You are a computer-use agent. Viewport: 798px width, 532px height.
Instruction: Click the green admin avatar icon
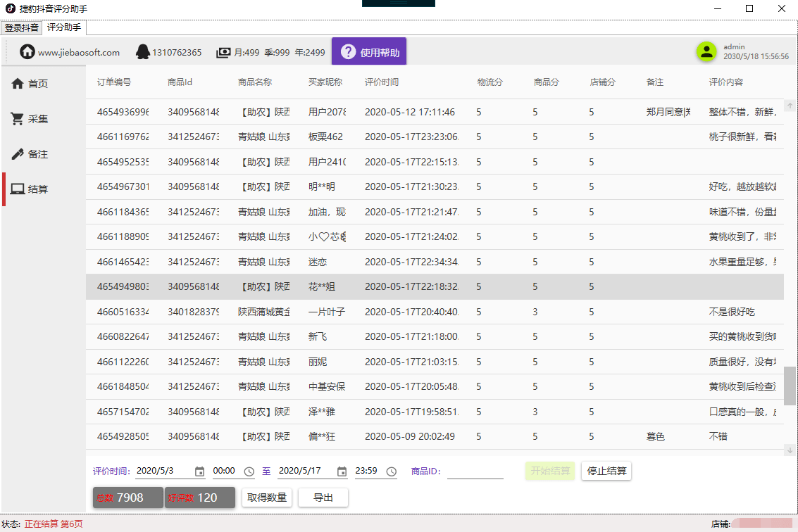706,51
